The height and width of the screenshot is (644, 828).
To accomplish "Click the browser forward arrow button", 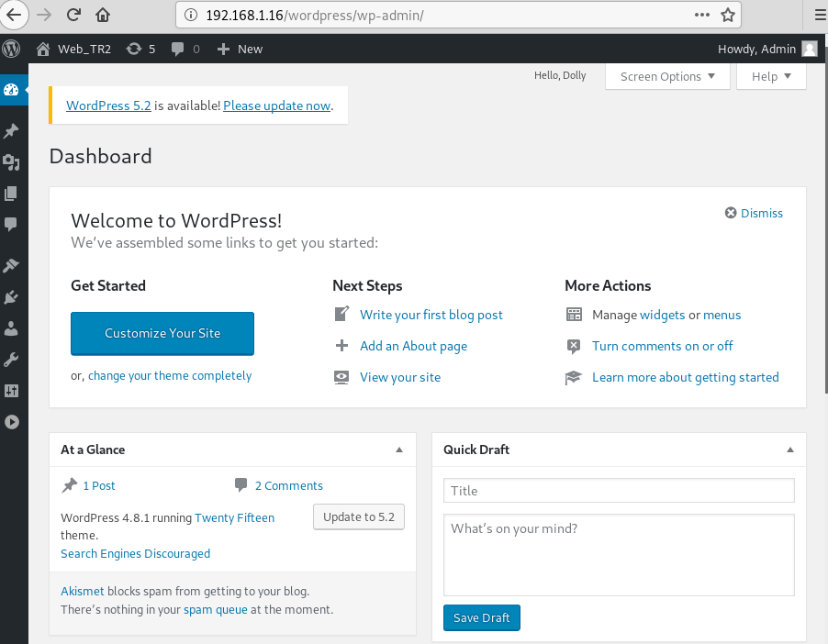I will point(44,15).
